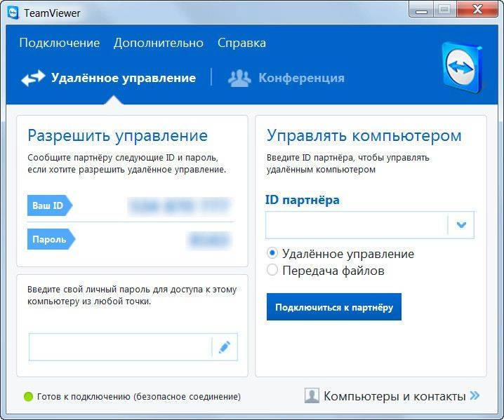
Task: Click the green ready status indicator
Action: coord(29,397)
